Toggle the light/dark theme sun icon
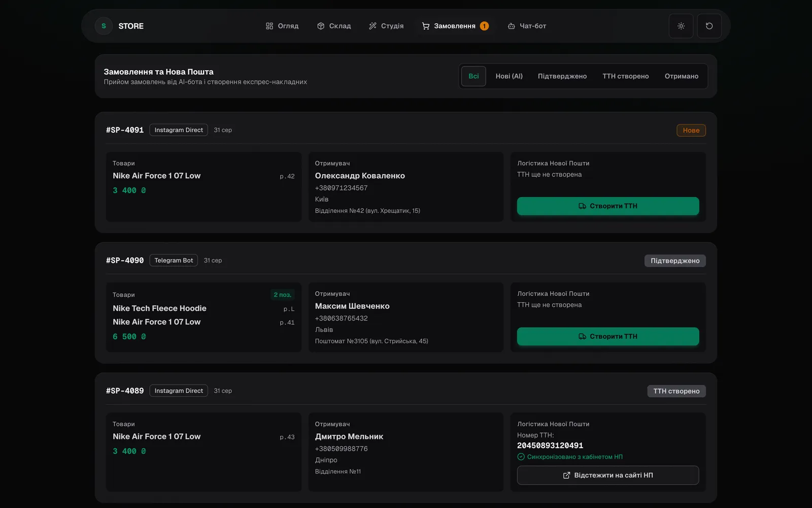The image size is (812, 508). point(681,26)
